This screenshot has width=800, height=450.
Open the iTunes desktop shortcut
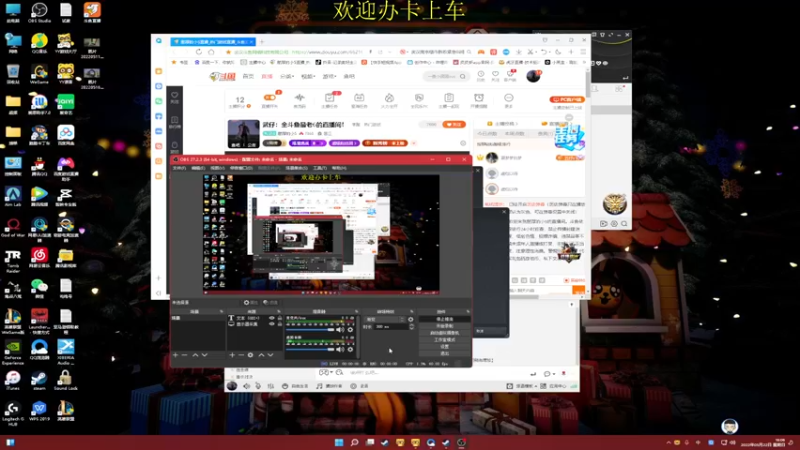click(x=13, y=380)
